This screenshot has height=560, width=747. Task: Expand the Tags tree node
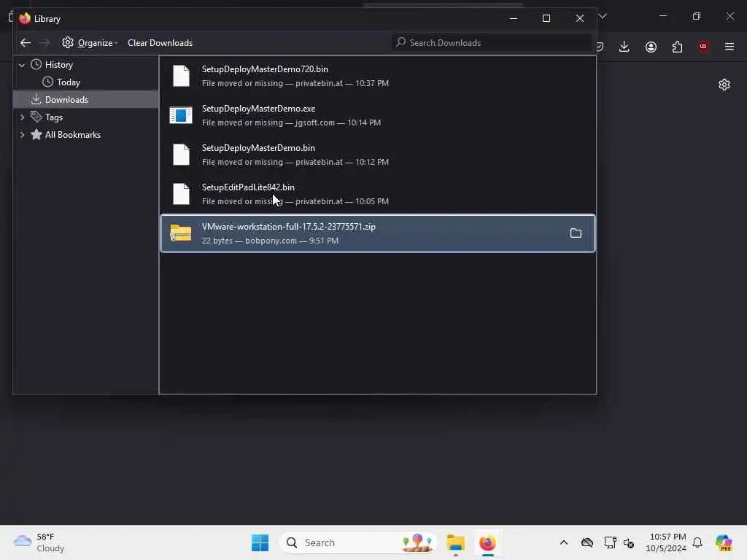[x=22, y=117]
